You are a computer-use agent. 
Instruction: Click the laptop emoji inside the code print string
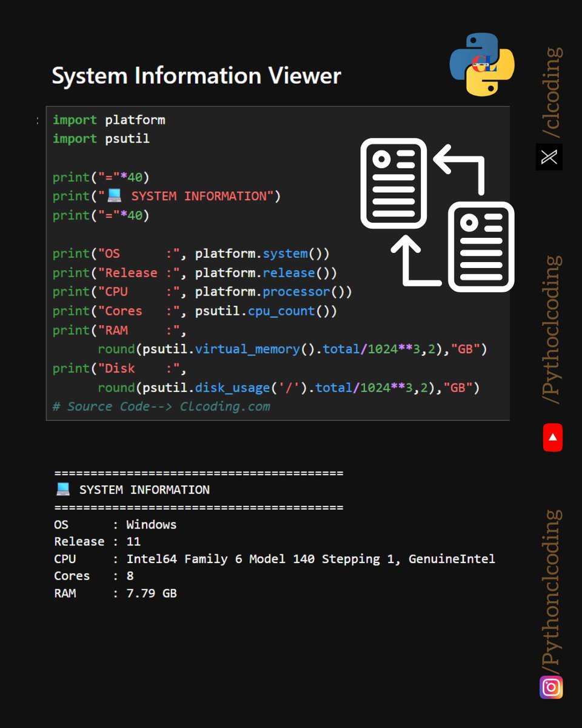(x=115, y=195)
